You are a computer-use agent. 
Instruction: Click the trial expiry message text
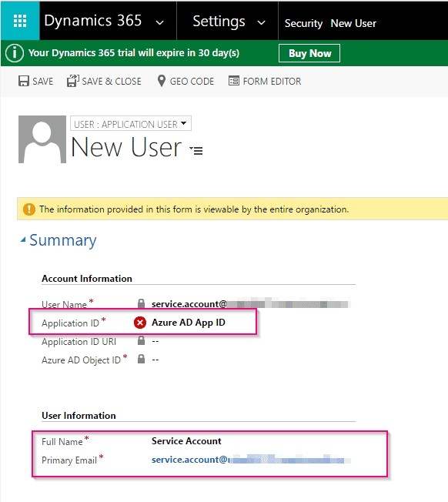(x=134, y=53)
